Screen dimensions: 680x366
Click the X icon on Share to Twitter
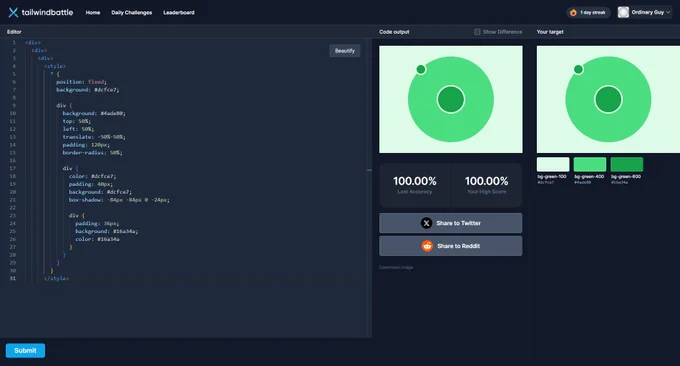tap(426, 223)
